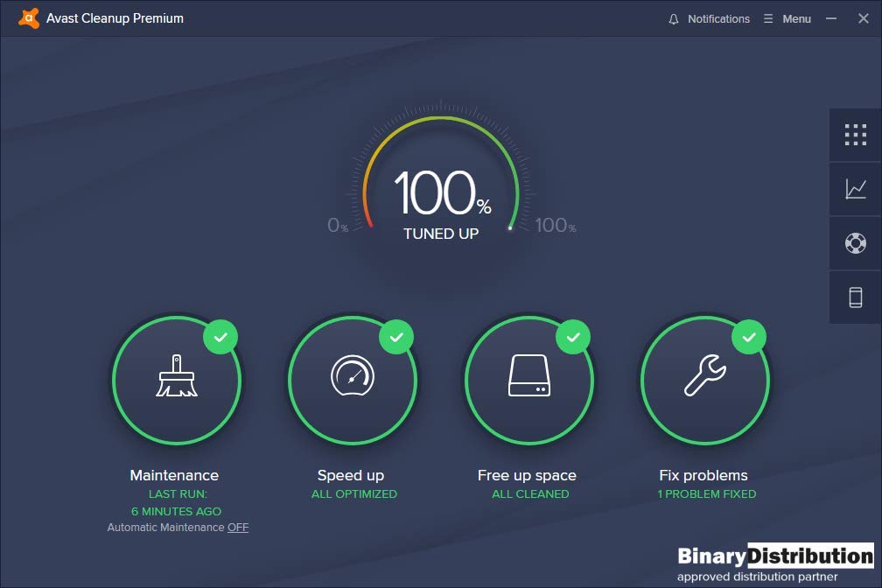Click the Avast logo in title bar
Screen dimensions: 882x588
click(x=28, y=18)
